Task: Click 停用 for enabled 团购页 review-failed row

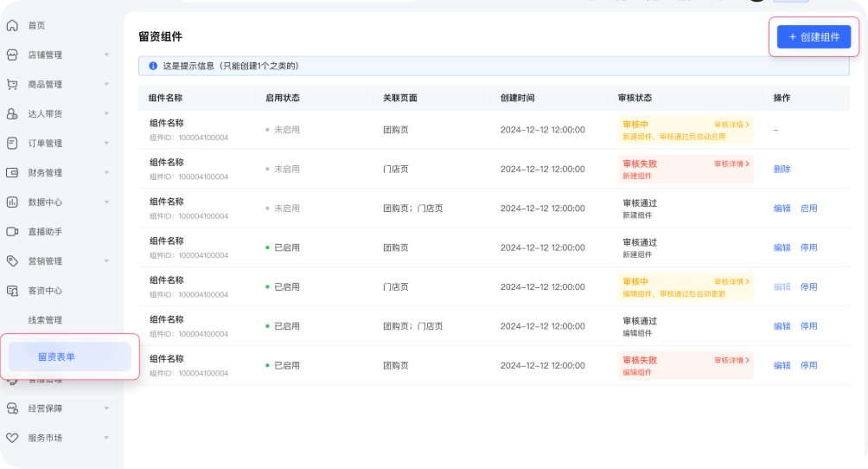Action: tap(808, 365)
